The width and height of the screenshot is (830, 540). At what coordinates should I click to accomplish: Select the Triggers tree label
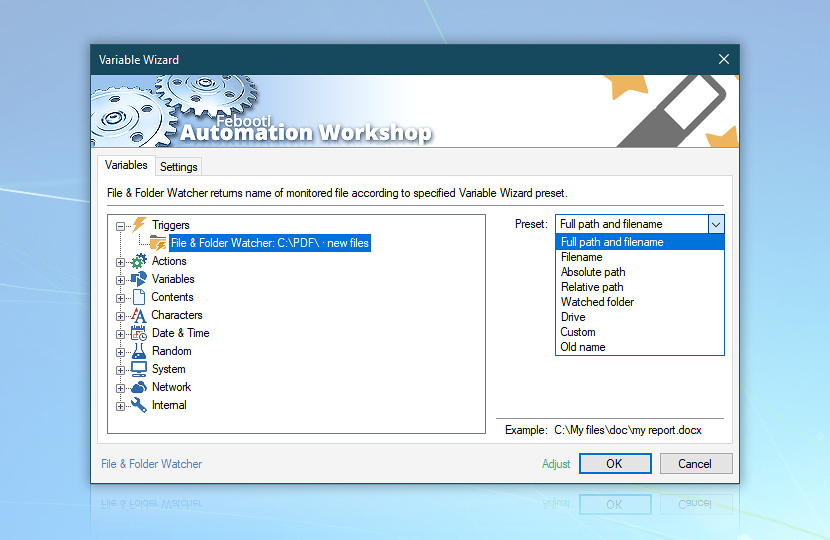tap(170, 225)
